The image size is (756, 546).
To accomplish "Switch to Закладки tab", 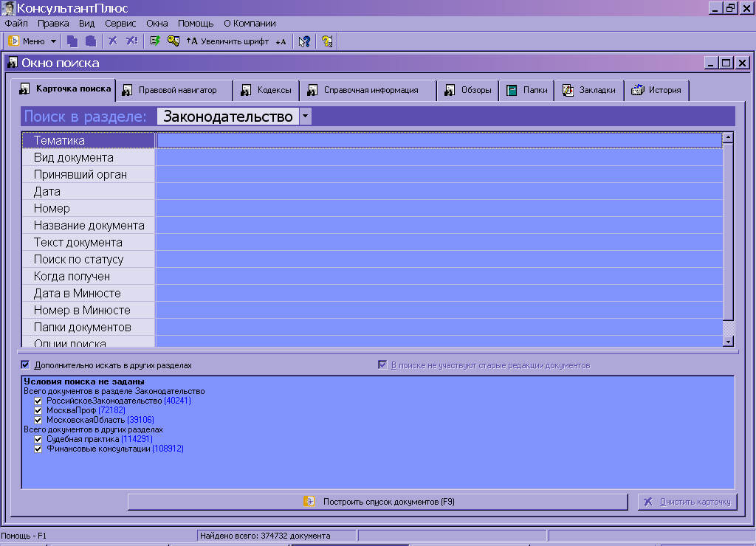I will pos(589,90).
